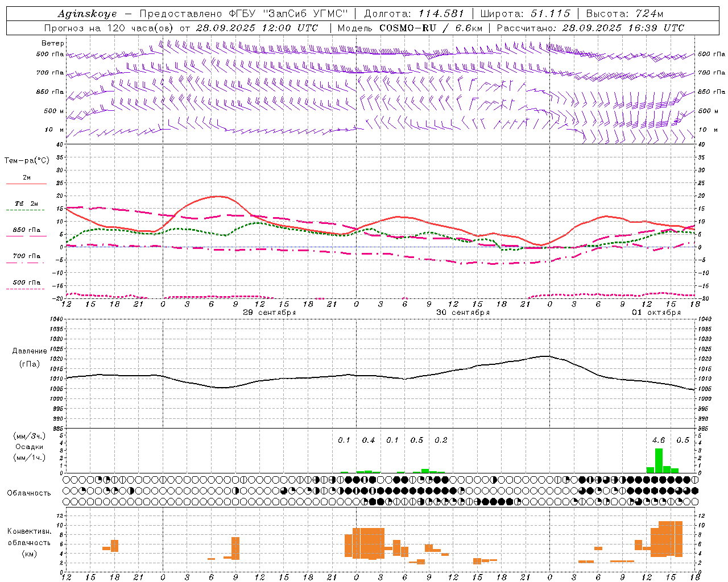Click the "(гПа)" unit label under Давление

(30, 364)
